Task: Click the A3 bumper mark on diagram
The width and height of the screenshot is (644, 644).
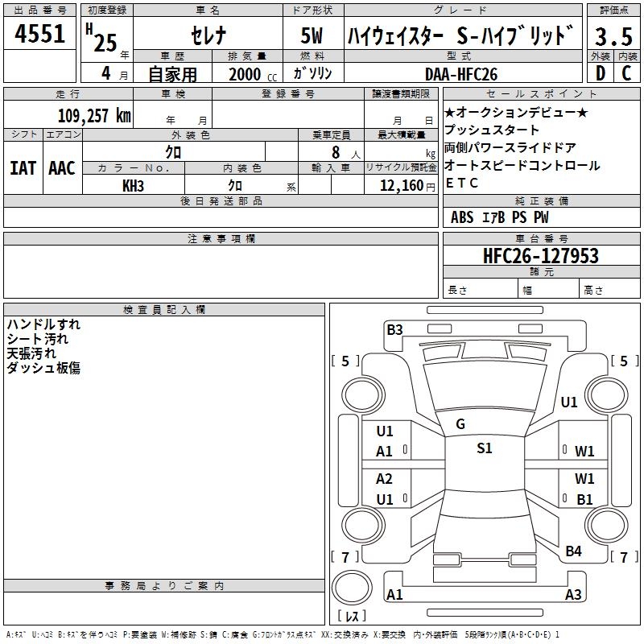Action: point(573,594)
